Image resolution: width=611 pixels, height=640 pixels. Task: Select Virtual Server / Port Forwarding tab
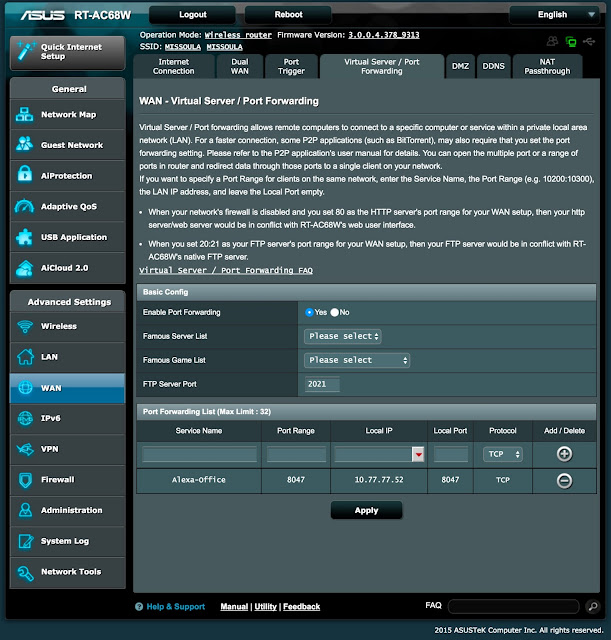click(382, 67)
